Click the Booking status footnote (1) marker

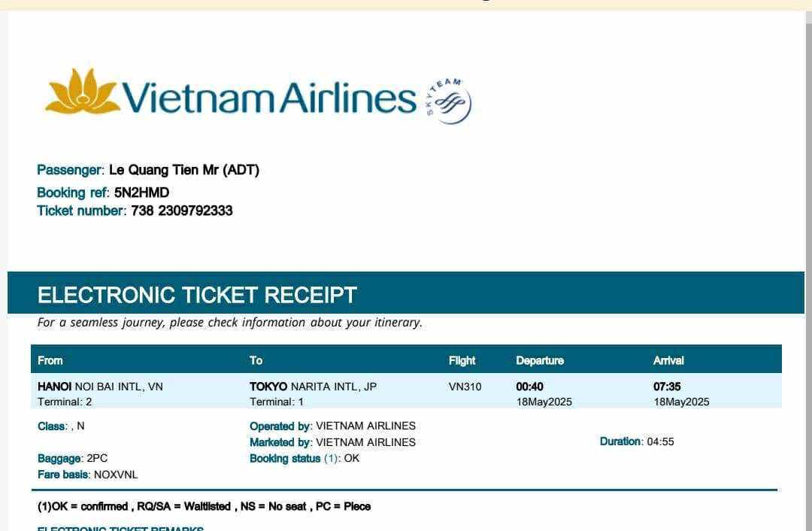[332, 458]
